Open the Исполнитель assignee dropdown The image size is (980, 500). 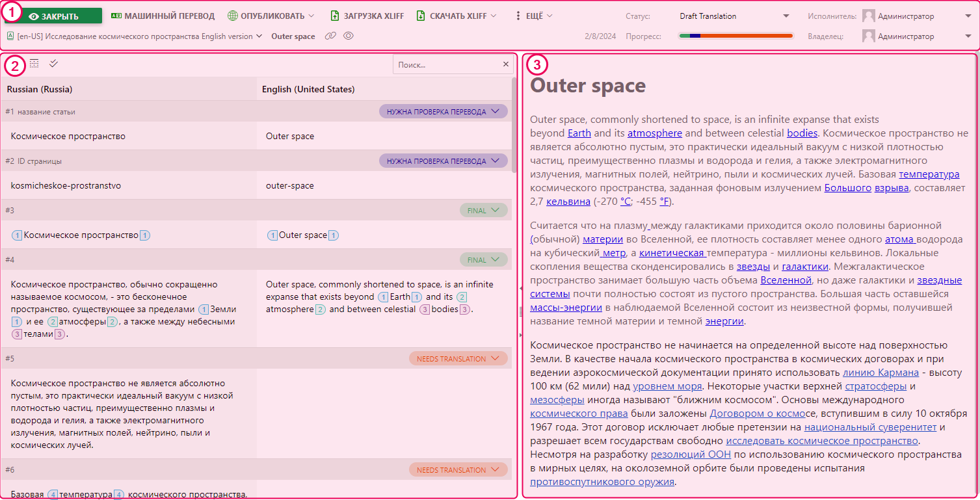pos(916,16)
